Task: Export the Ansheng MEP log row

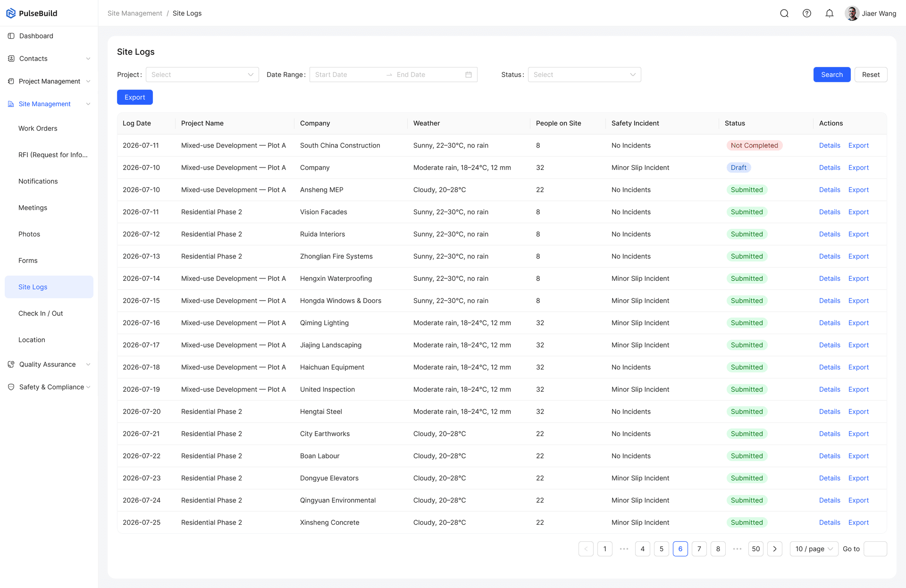Action: tap(858, 190)
